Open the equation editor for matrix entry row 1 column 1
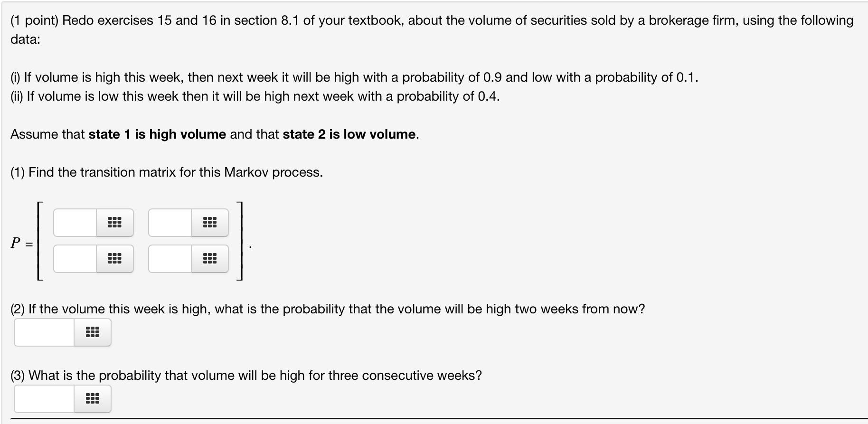Screen dimensions: 868x424 point(115,222)
